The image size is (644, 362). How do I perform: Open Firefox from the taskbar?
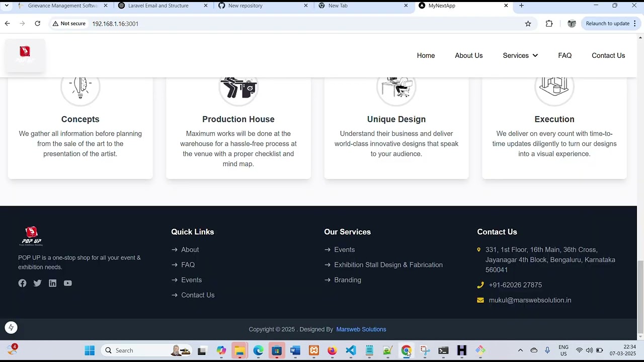point(332,350)
